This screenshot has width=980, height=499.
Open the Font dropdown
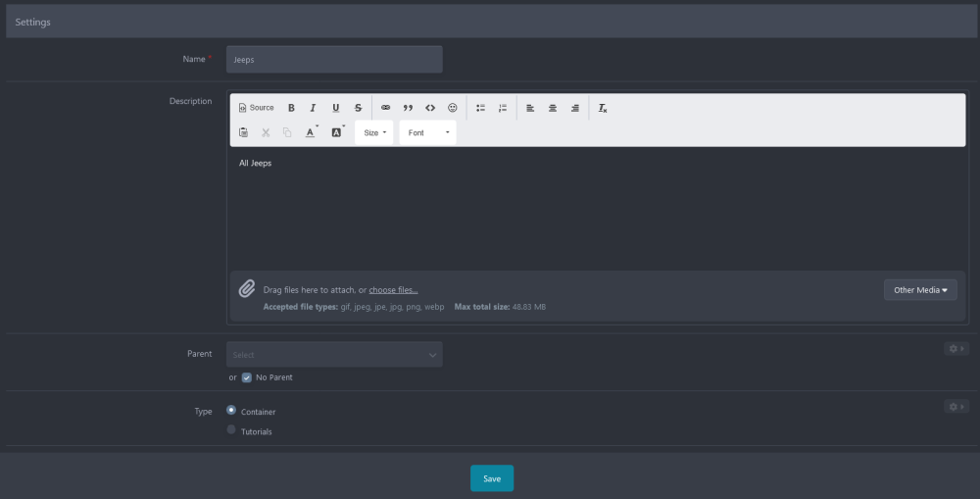click(427, 132)
